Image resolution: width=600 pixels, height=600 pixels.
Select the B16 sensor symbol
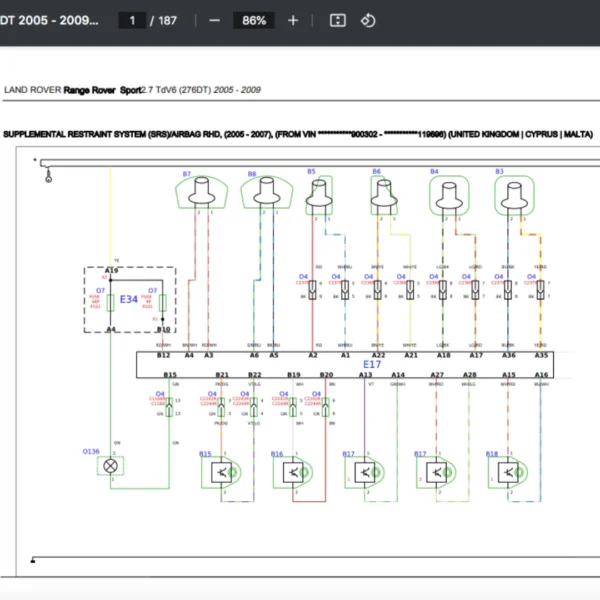(290, 472)
